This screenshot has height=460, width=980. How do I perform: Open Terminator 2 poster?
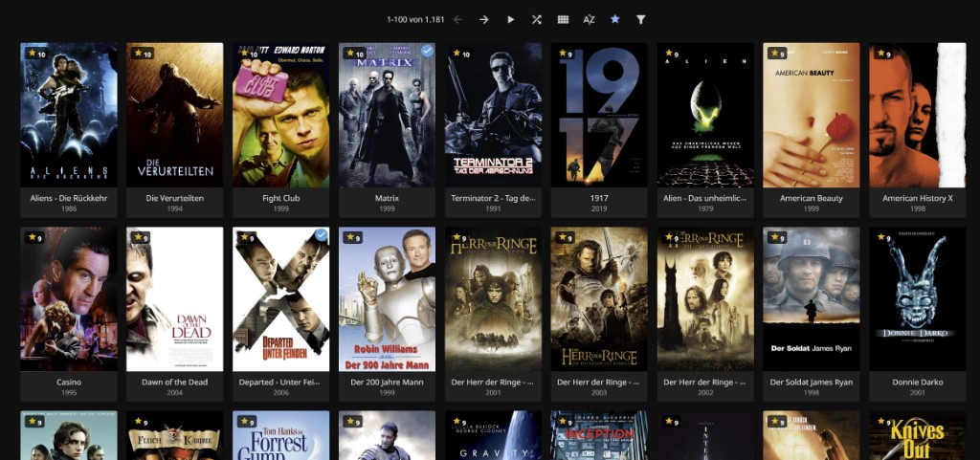pos(493,115)
